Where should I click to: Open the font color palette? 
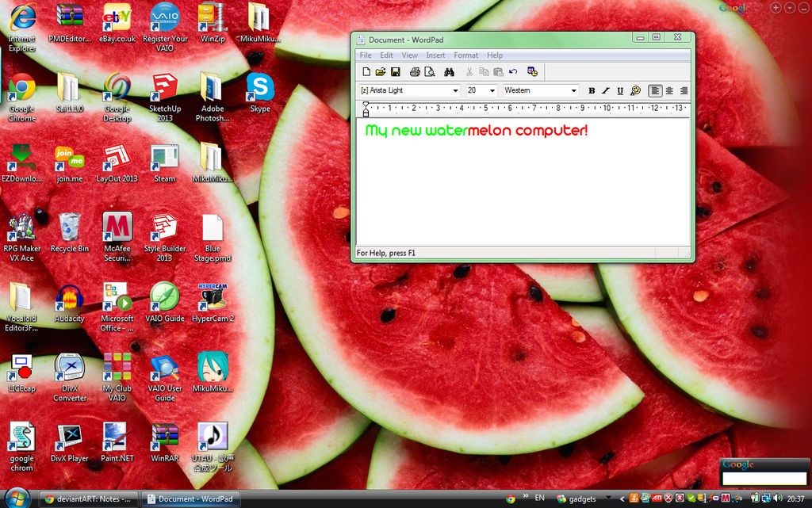click(635, 90)
